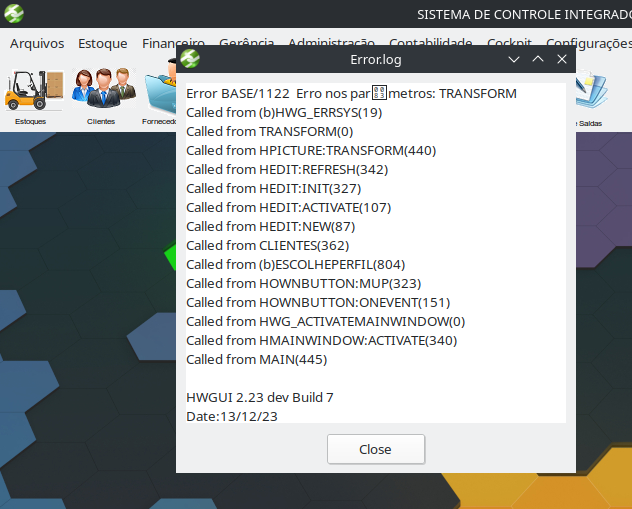632x509 pixels.
Task: Open the Cockpit menu
Action: pos(509,42)
